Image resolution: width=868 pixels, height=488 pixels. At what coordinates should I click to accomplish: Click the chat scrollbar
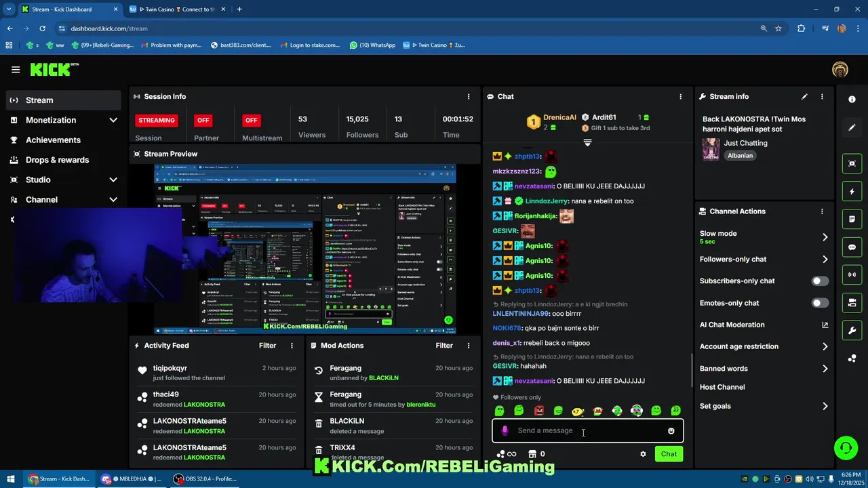click(x=691, y=369)
